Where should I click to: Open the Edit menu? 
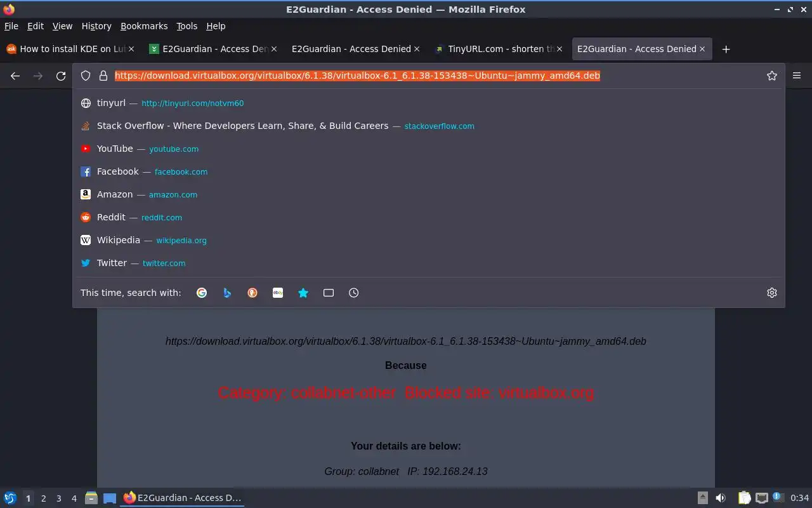[x=36, y=26]
